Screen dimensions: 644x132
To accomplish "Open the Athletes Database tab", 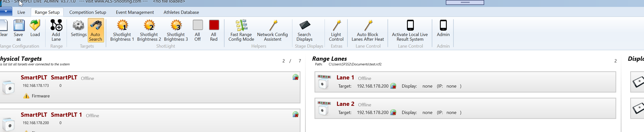I will click(x=181, y=12).
